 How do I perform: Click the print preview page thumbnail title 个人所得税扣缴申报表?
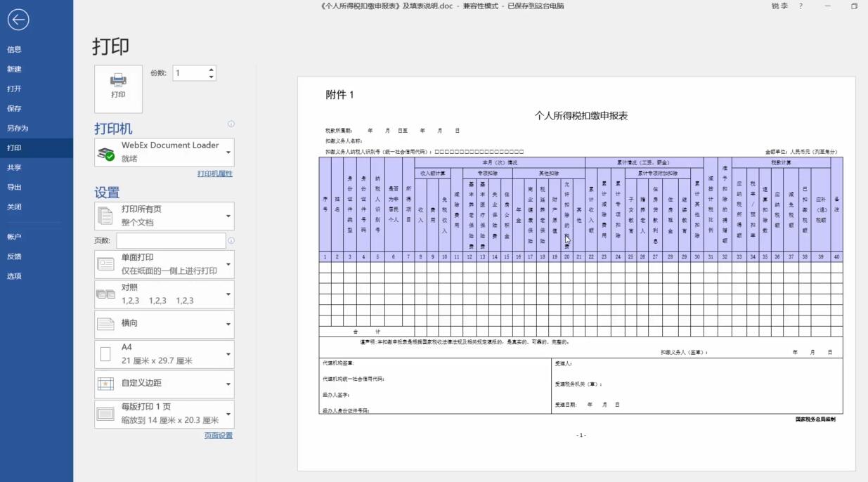pos(581,116)
